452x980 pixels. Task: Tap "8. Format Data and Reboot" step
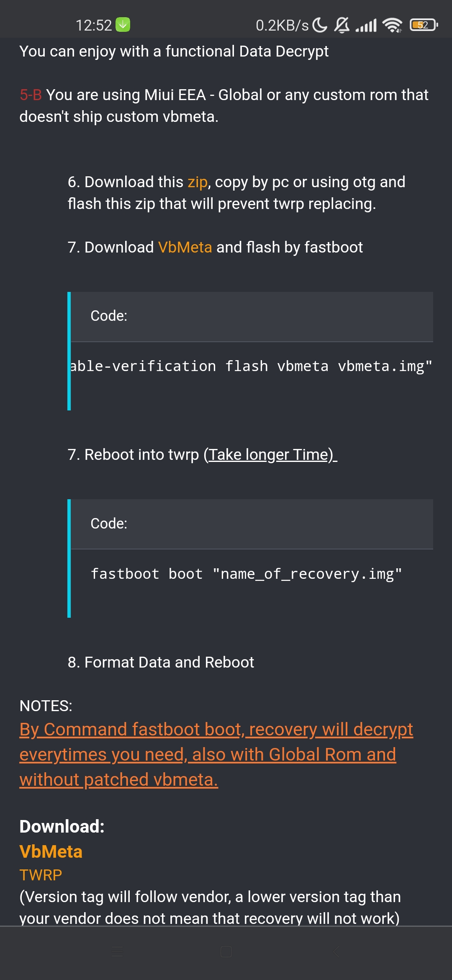[x=161, y=662]
